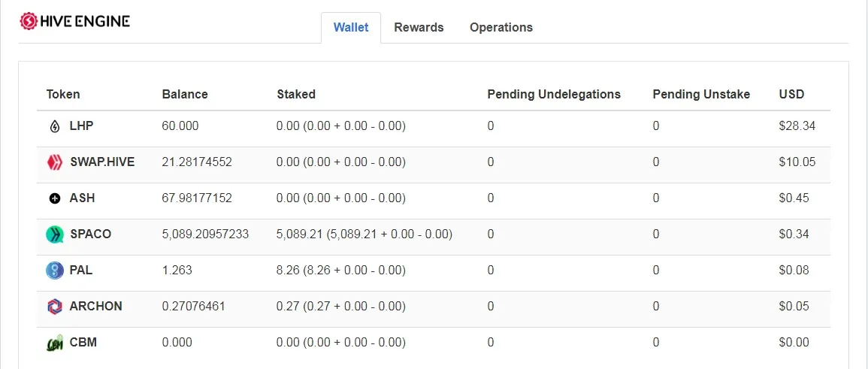The width and height of the screenshot is (868, 369).
Task: Click PAL staked value 8.26
Action: click(x=341, y=271)
